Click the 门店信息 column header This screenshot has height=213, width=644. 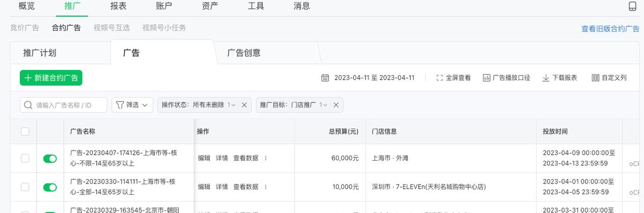click(384, 131)
